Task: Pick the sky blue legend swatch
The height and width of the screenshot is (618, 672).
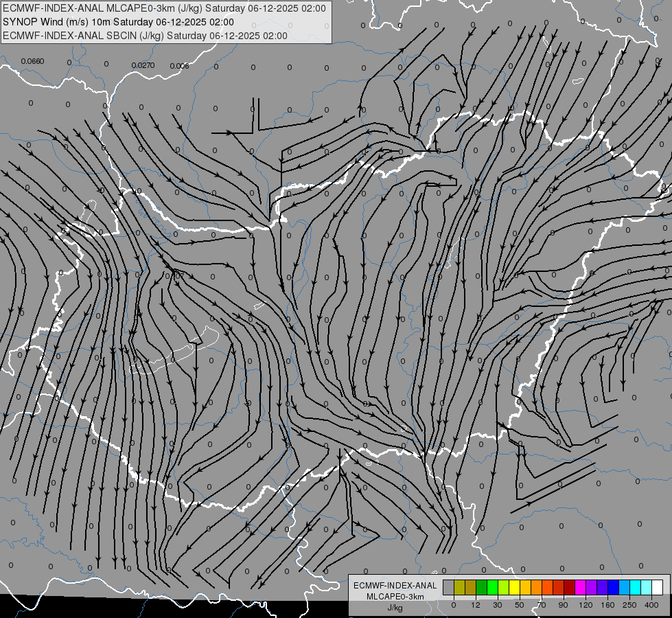Action: [x=625, y=587]
